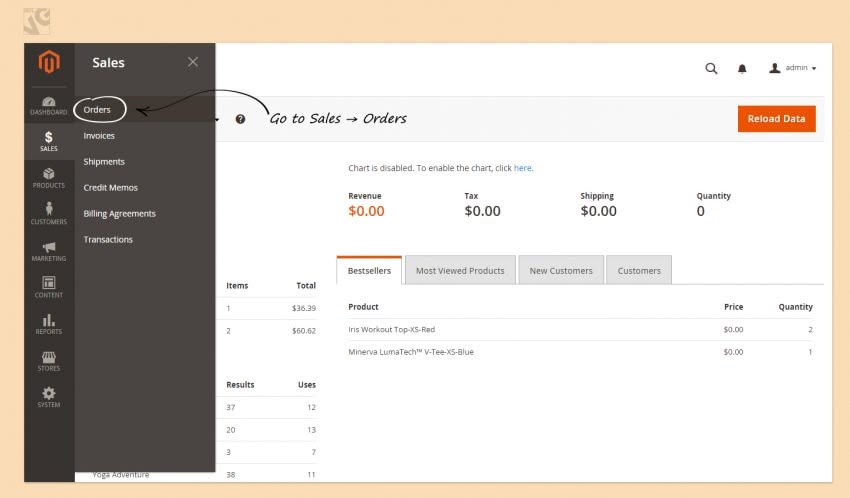Open the System settings sidebar section
Image resolution: width=850 pixels, height=498 pixels.
click(49, 397)
